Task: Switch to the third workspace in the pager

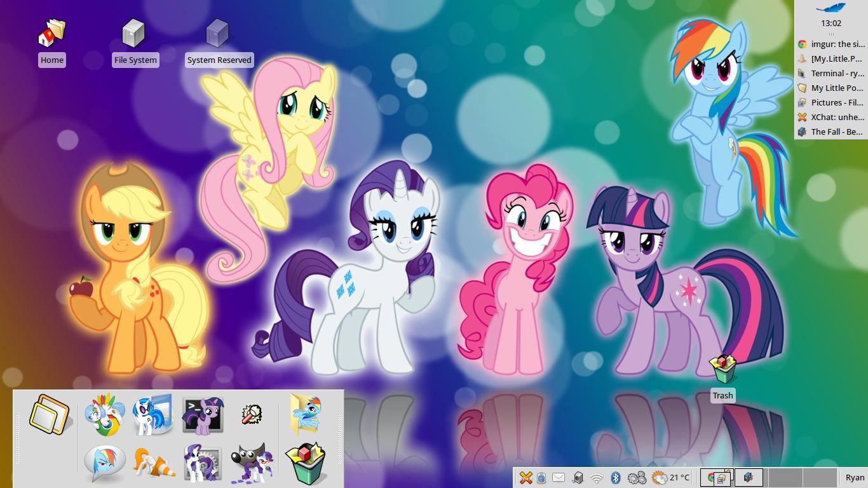Action: (785, 478)
